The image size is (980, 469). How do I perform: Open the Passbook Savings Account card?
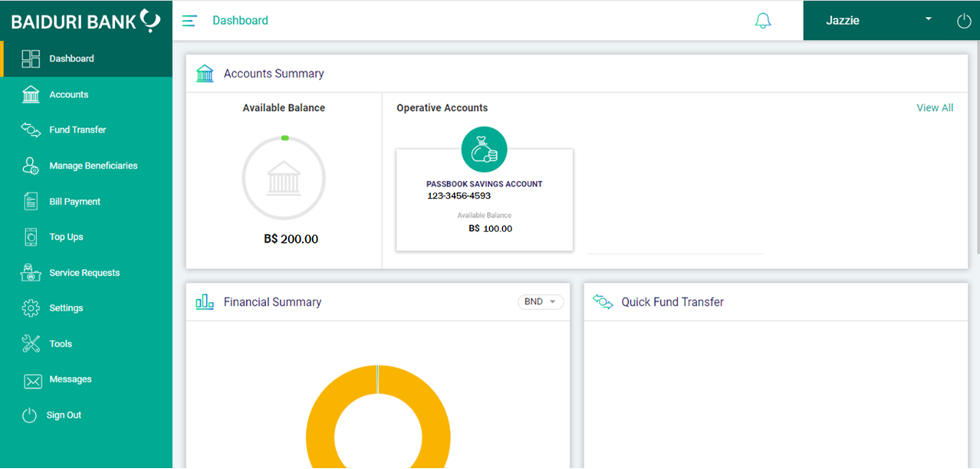click(484, 199)
